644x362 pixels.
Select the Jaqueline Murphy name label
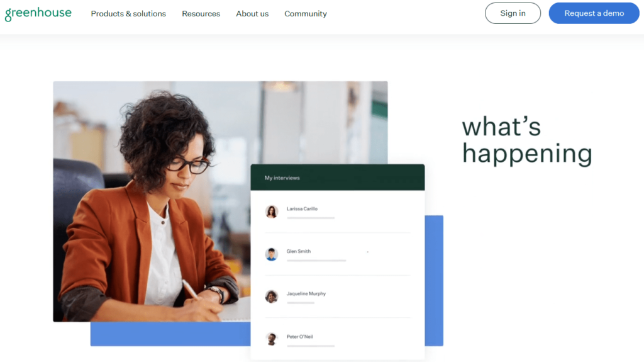pos(306,294)
